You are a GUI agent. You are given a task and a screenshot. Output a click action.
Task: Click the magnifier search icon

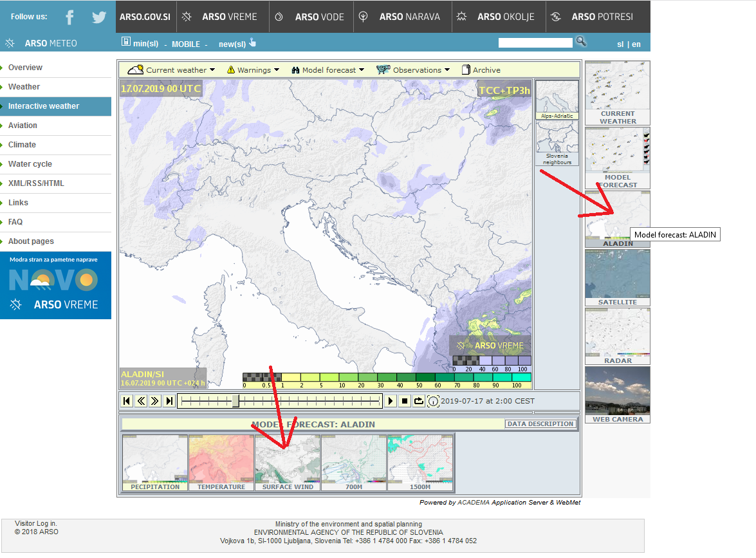[582, 42]
